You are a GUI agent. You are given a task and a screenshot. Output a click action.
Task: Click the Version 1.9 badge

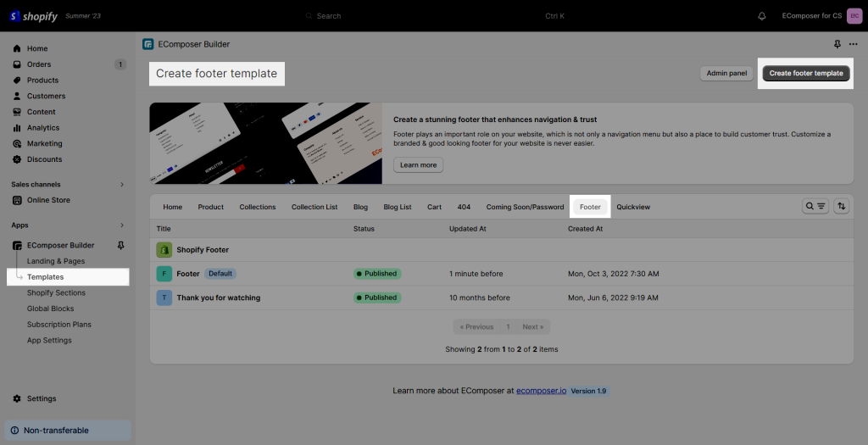pyautogui.click(x=588, y=391)
